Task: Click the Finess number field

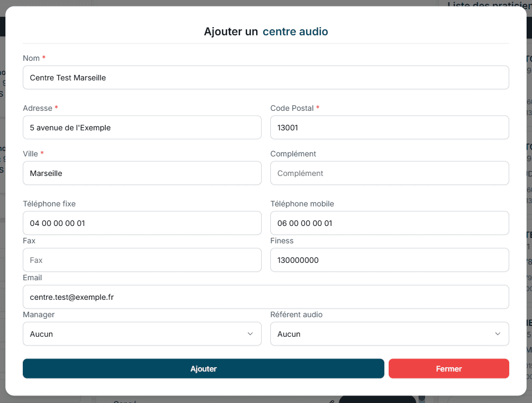Action: click(x=390, y=260)
